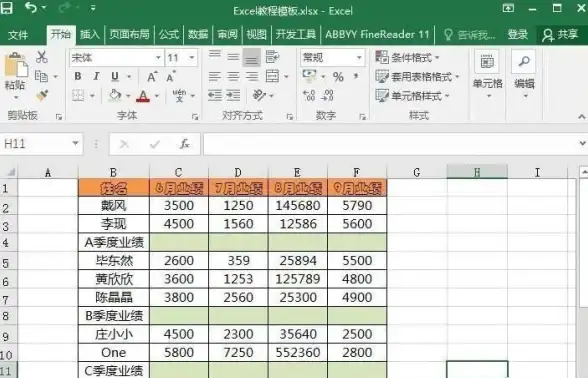This screenshot has height=378, width=588.
Task: Toggle Italic formatting
Action: click(x=96, y=76)
